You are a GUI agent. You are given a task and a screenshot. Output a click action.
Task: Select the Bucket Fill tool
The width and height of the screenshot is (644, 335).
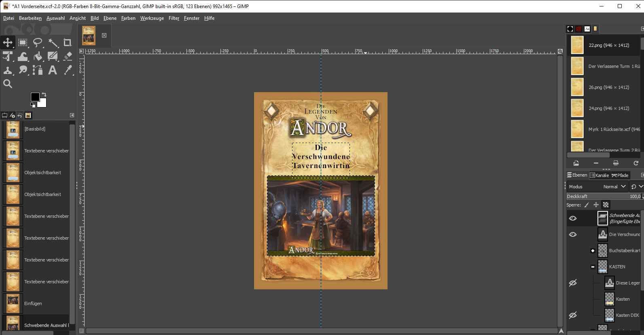38,56
